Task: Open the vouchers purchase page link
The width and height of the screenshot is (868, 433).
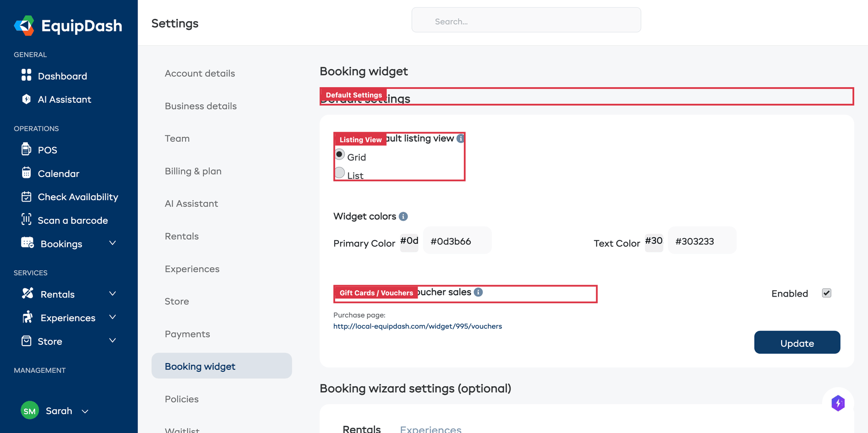Action: pyautogui.click(x=418, y=326)
